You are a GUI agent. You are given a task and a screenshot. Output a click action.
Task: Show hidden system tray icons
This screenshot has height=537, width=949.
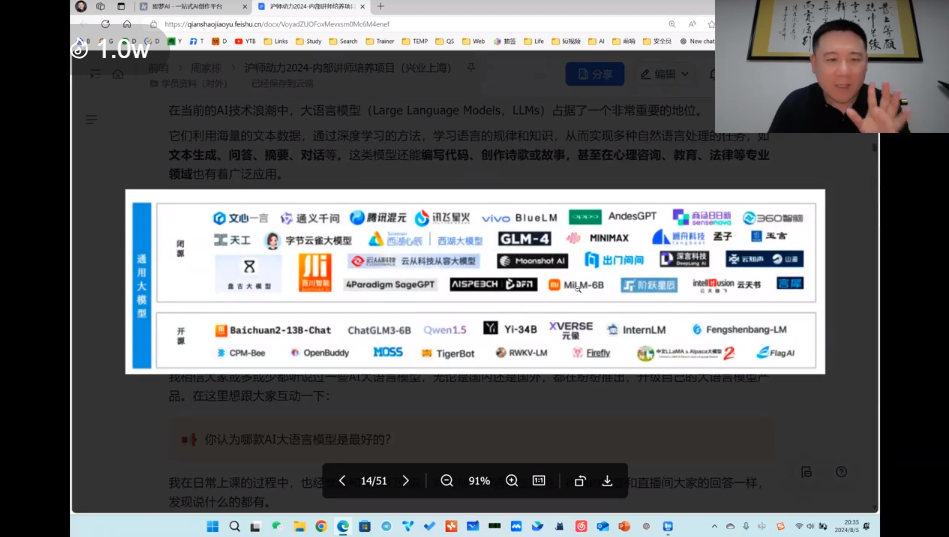[x=714, y=526]
